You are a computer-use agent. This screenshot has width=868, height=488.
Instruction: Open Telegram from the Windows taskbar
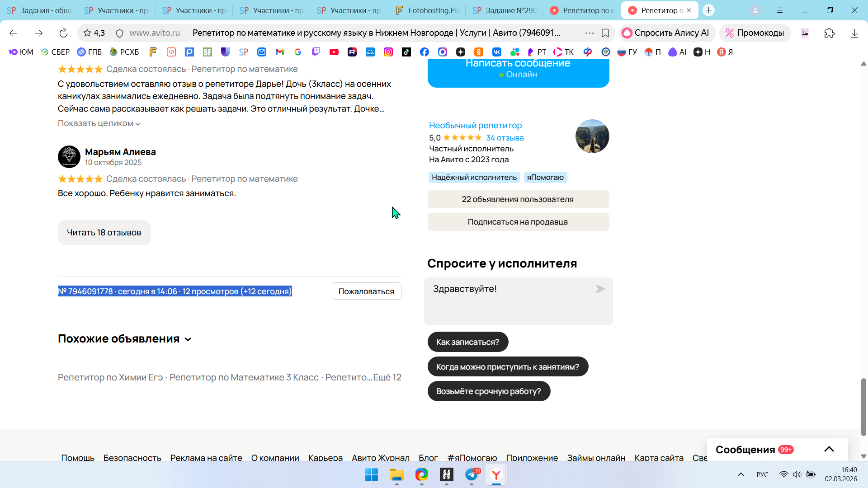[x=472, y=474]
